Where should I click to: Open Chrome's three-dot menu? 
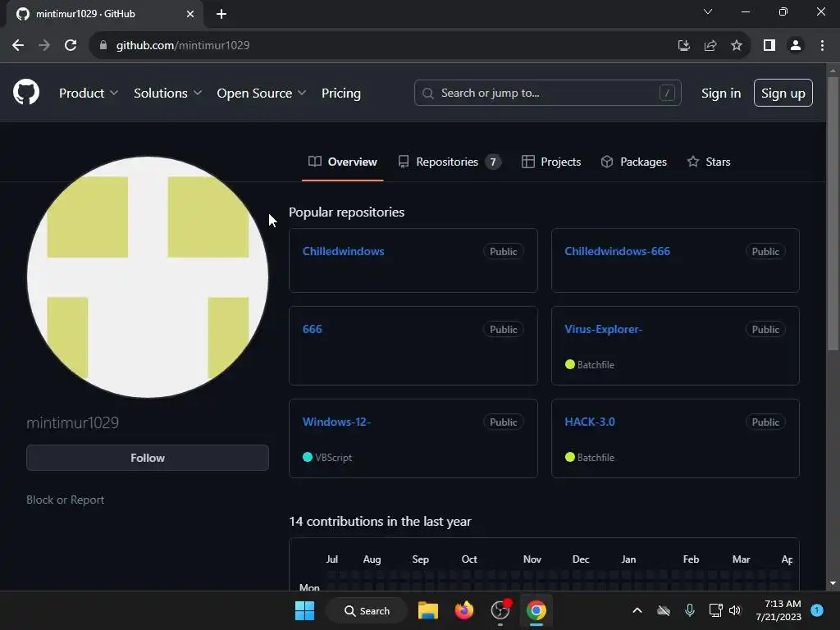pyautogui.click(x=822, y=46)
